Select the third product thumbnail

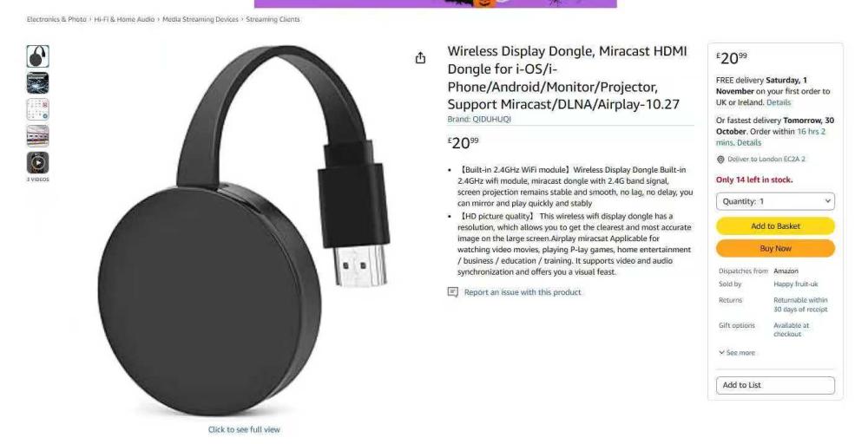pos(37,109)
